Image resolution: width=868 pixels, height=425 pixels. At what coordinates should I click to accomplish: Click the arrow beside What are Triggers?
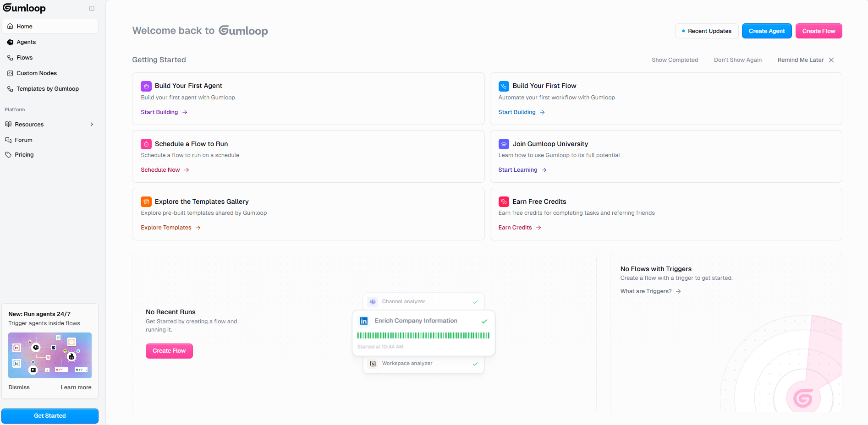point(678,291)
